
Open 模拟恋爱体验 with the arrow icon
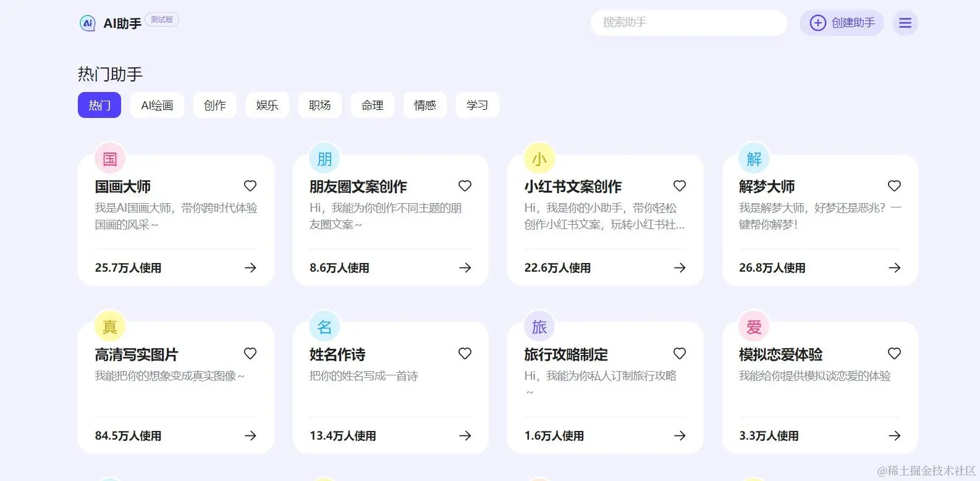tap(894, 436)
